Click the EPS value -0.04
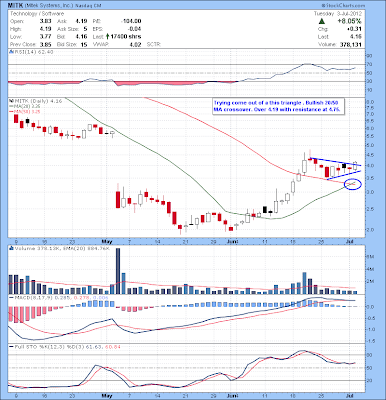Viewport: 386px width, 400px height. [x=135, y=29]
